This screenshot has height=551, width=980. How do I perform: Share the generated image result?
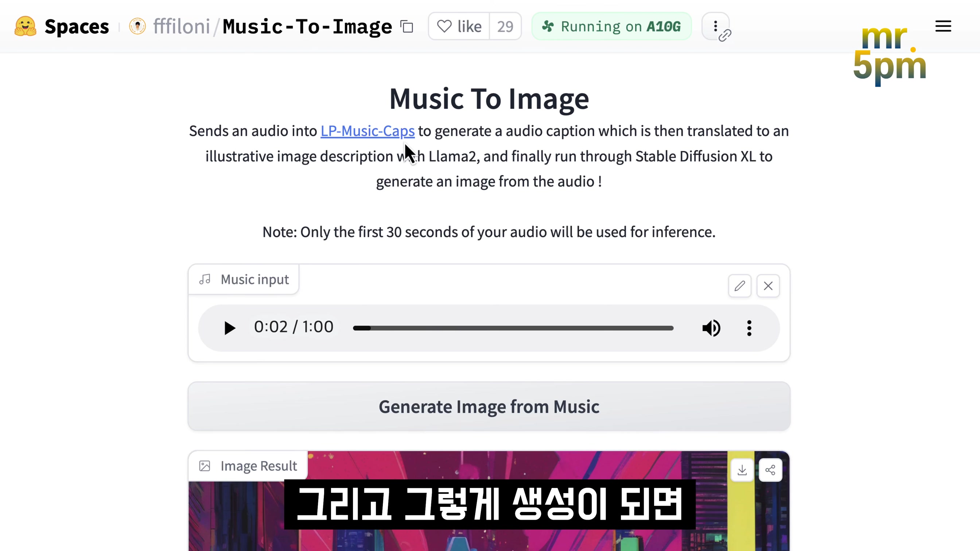click(770, 470)
